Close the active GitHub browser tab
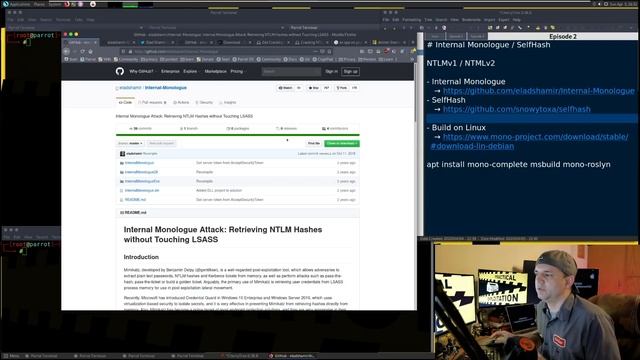The width and height of the screenshot is (640, 360). (96, 42)
